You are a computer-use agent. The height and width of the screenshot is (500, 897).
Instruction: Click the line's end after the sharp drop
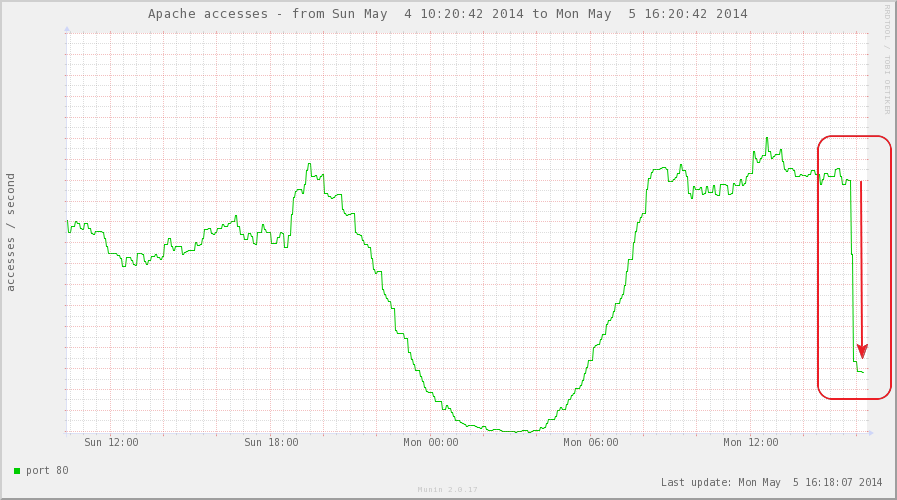pyautogui.click(x=864, y=372)
